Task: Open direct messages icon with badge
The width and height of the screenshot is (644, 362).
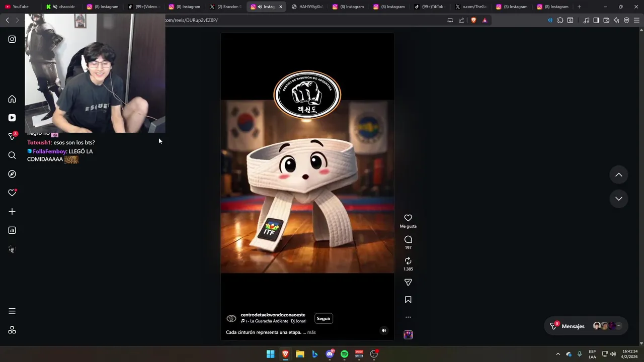Action: pyautogui.click(x=12, y=136)
